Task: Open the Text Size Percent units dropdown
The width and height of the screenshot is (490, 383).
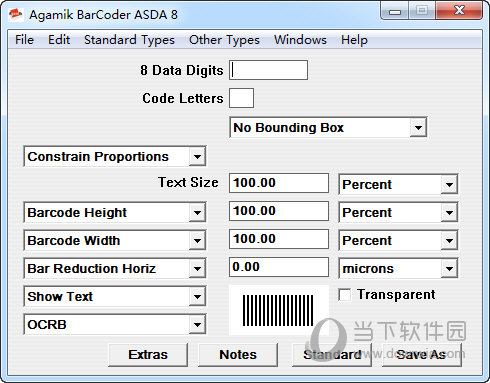Action: tap(398, 184)
